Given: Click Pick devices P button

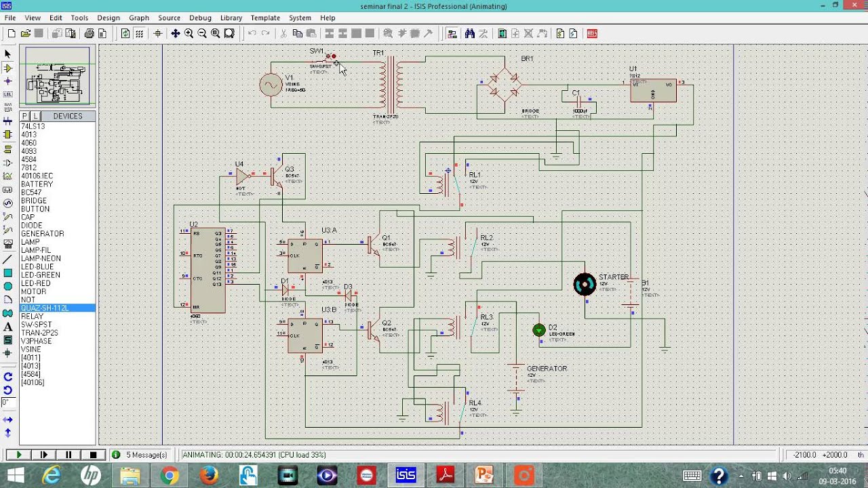Looking at the screenshot, I should 25,117.
